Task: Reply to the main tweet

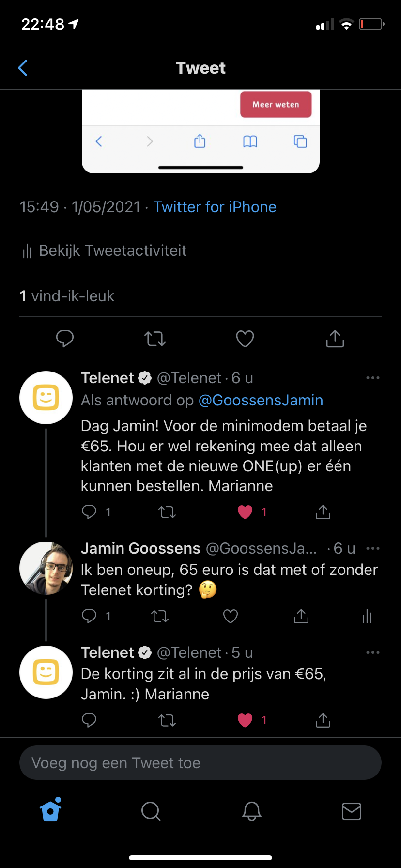Action: [x=65, y=339]
